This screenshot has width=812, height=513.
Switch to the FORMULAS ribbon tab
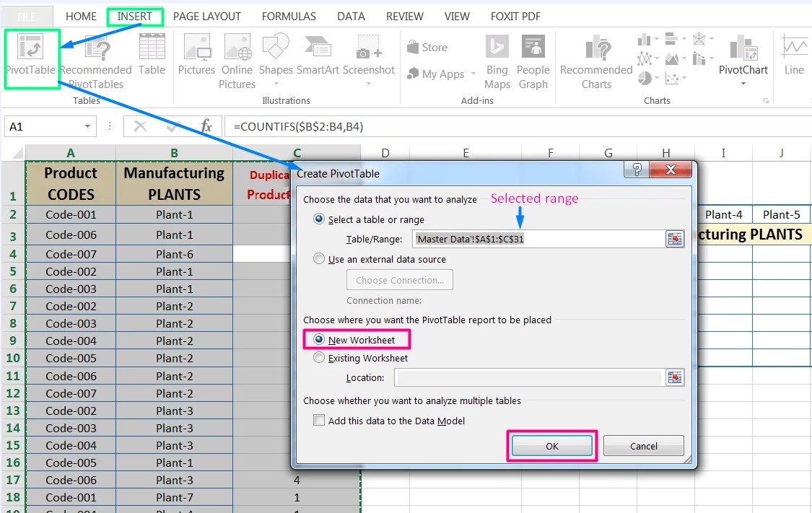(289, 16)
